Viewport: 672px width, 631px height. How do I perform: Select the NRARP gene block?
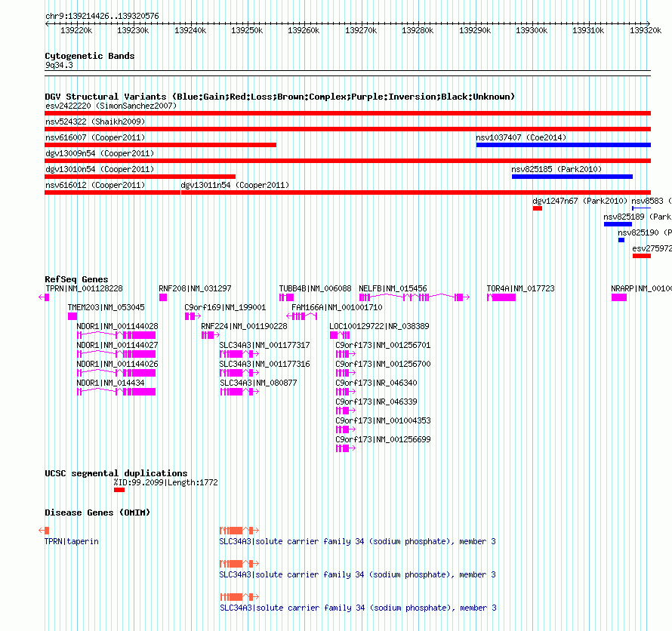[619, 297]
